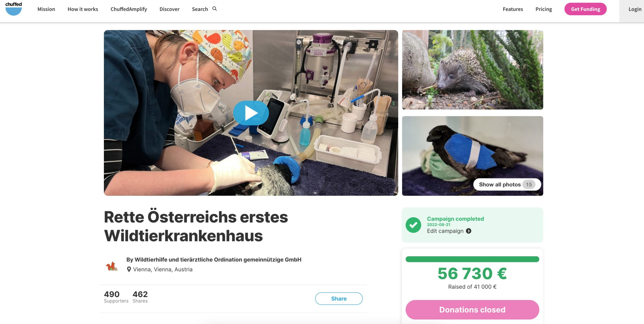Open the hedgehog photo thumbnail
This screenshot has width=644, height=324.
pyautogui.click(x=472, y=70)
